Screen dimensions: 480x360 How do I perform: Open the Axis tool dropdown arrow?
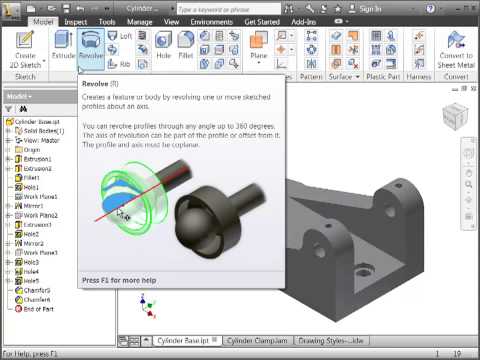click(292, 36)
